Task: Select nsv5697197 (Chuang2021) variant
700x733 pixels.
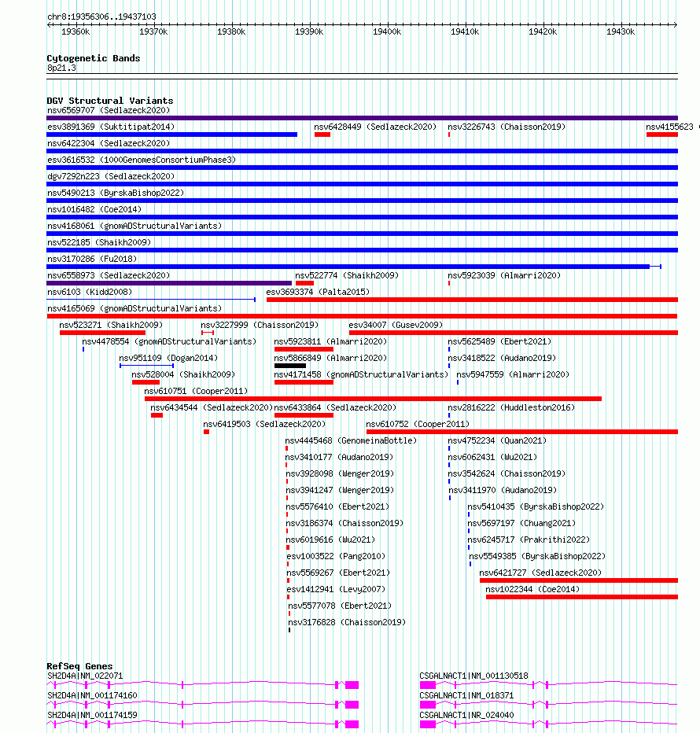Action: [x=521, y=523]
